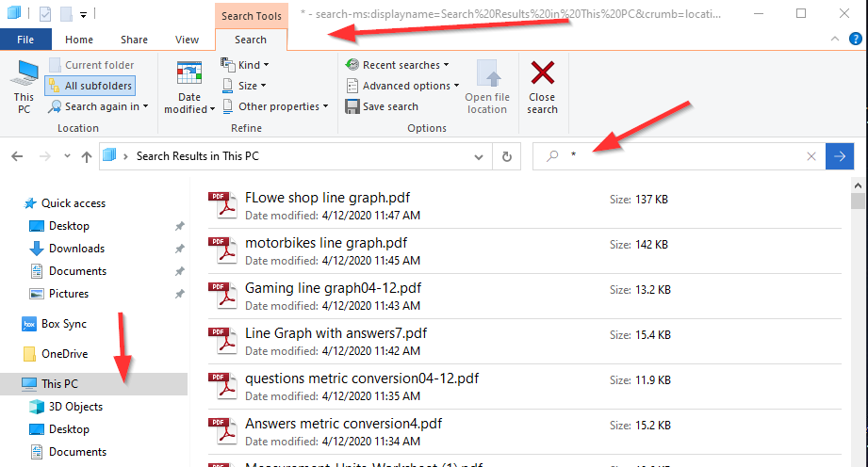868x467 pixels.
Task: Click the Up one level arrow
Action: click(x=87, y=156)
